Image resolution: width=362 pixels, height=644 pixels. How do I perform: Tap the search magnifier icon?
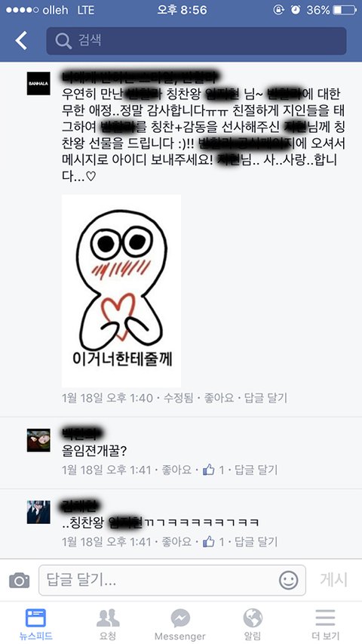[63, 41]
